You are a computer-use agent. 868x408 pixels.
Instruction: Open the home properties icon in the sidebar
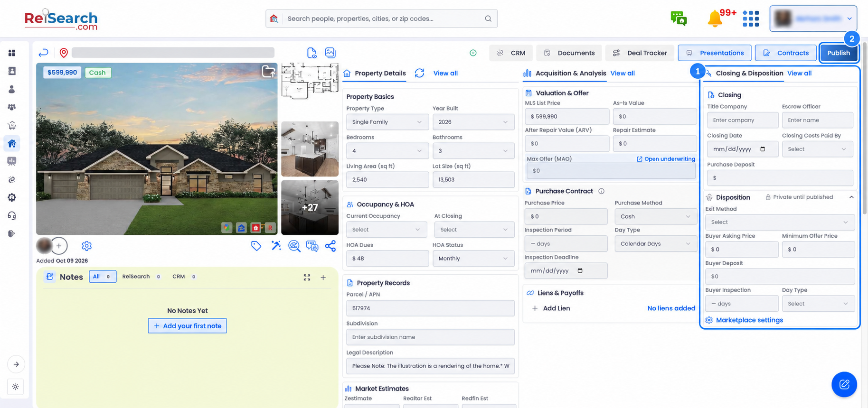(x=12, y=143)
